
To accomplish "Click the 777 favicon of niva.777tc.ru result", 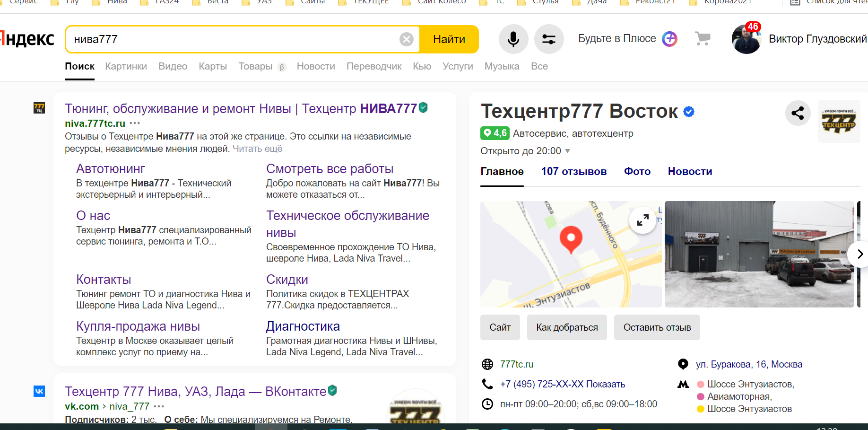I will 39,108.
